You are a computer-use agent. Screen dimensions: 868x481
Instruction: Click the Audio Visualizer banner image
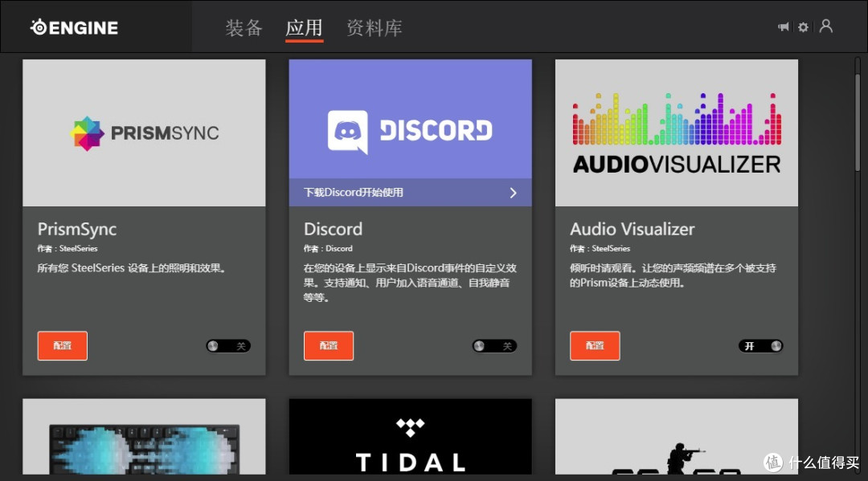[x=677, y=132]
